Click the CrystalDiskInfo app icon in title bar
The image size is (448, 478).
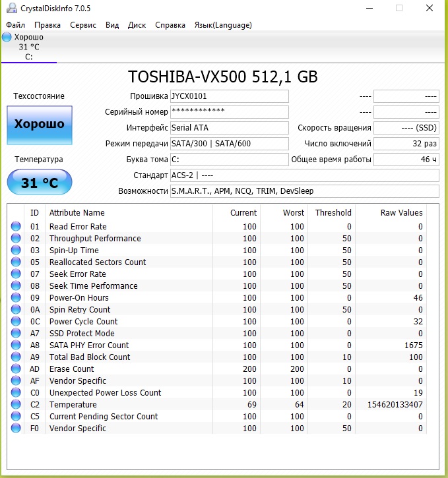12,8
